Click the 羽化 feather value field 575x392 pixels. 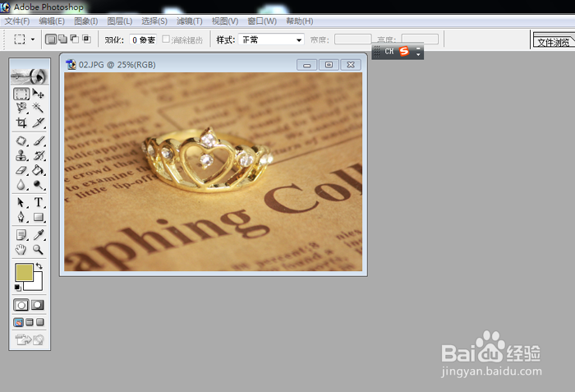click(143, 39)
